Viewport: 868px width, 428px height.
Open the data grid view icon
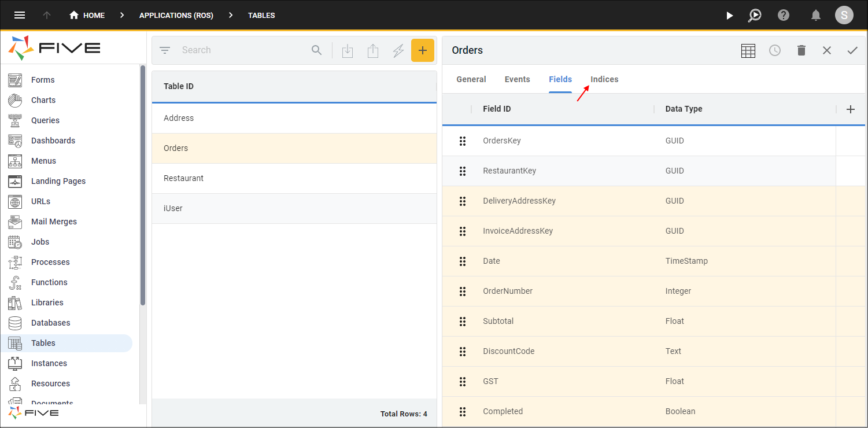coord(748,50)
